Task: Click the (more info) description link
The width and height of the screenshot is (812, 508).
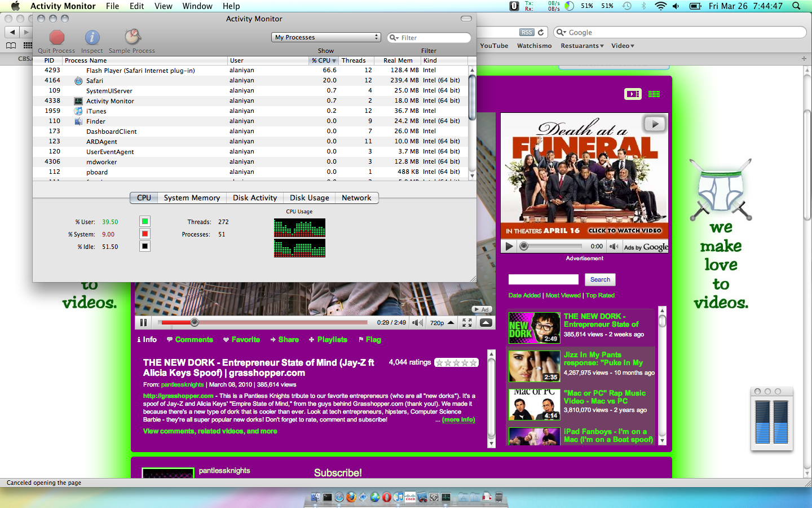Action: [458, 420]
